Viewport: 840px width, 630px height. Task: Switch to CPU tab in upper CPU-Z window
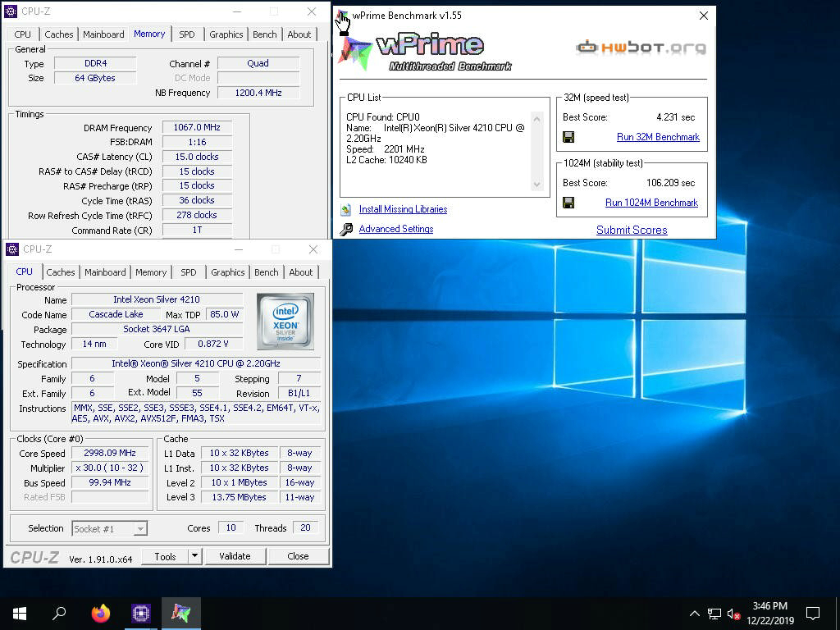point(22,34)
